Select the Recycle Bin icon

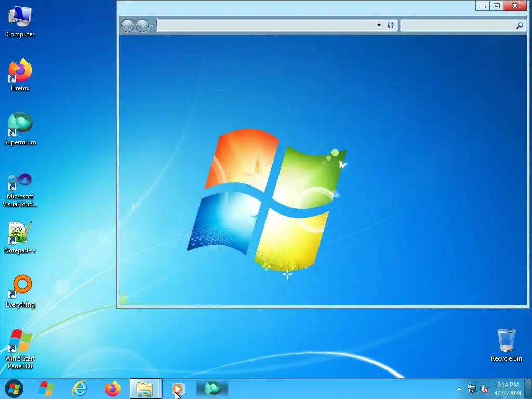point(506,345)
